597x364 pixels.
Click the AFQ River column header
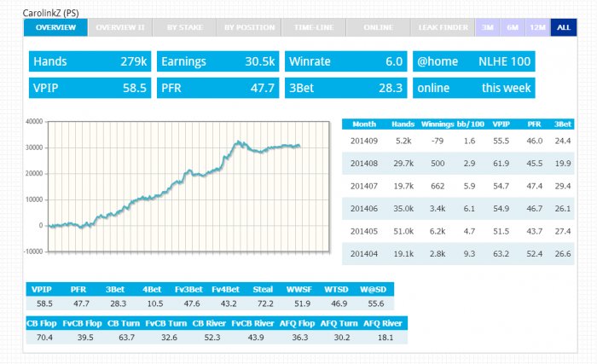[383, 323]
